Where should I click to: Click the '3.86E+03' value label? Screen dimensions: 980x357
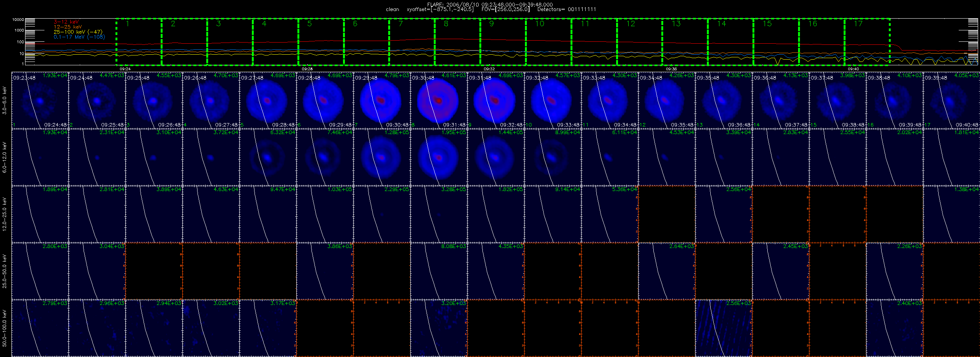point(340,246)
